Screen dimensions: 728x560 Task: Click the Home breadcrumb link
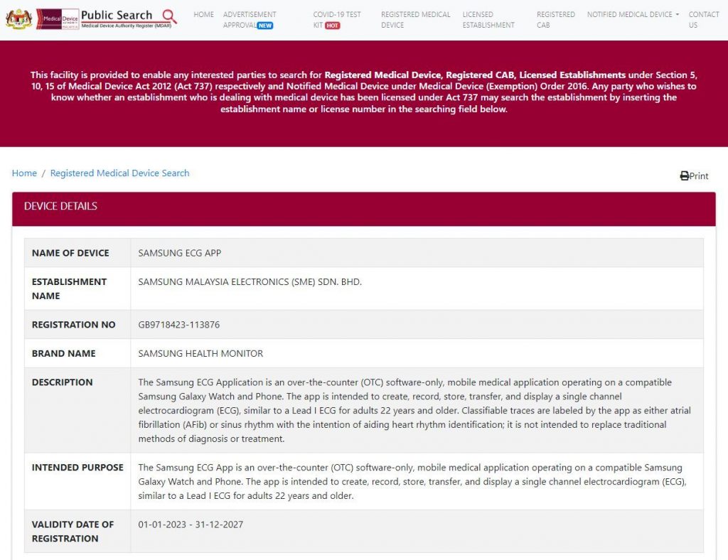(x=24, y=173)
